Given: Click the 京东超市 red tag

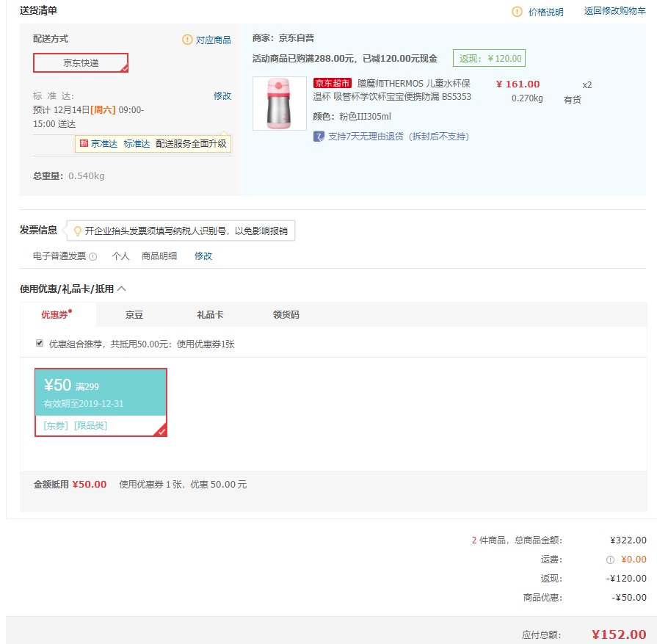Looking at the screenshot, I should [333, 84].
